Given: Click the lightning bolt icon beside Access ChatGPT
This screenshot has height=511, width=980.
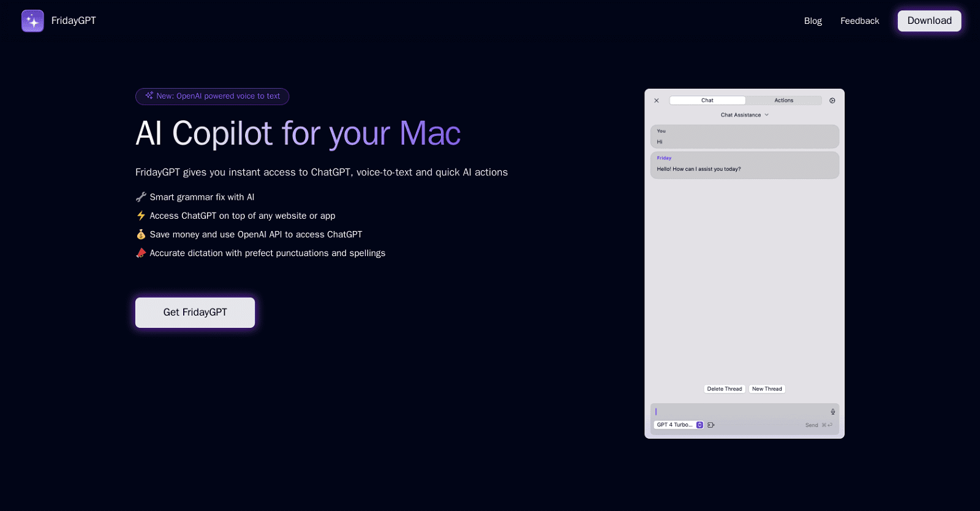Looking at the screenshot, I should 141,216.
